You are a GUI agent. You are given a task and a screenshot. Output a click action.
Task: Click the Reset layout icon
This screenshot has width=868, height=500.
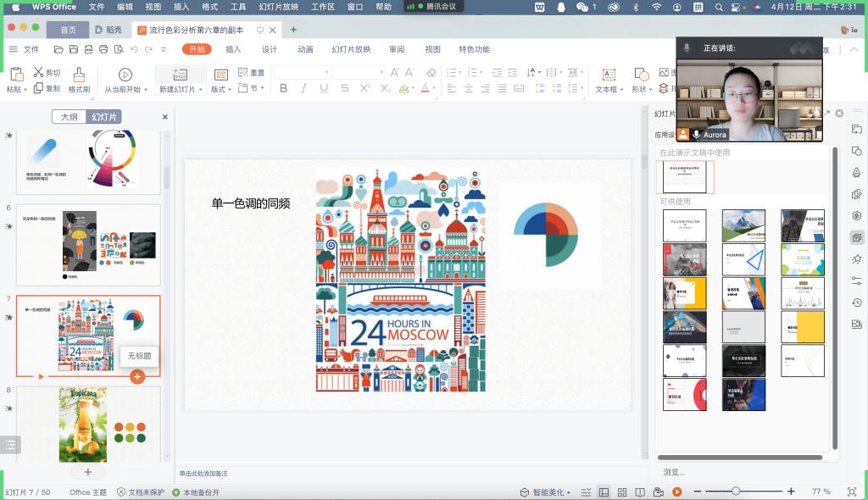point(243,72)
